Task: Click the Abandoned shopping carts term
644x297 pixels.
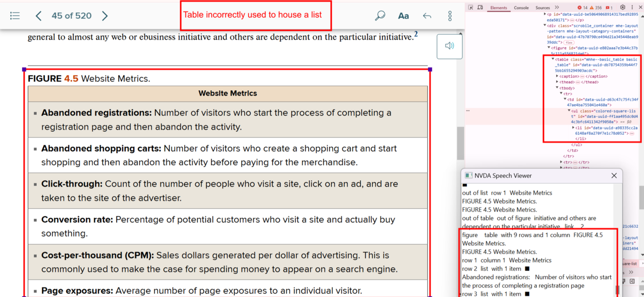Action: (x=101, y=148)
